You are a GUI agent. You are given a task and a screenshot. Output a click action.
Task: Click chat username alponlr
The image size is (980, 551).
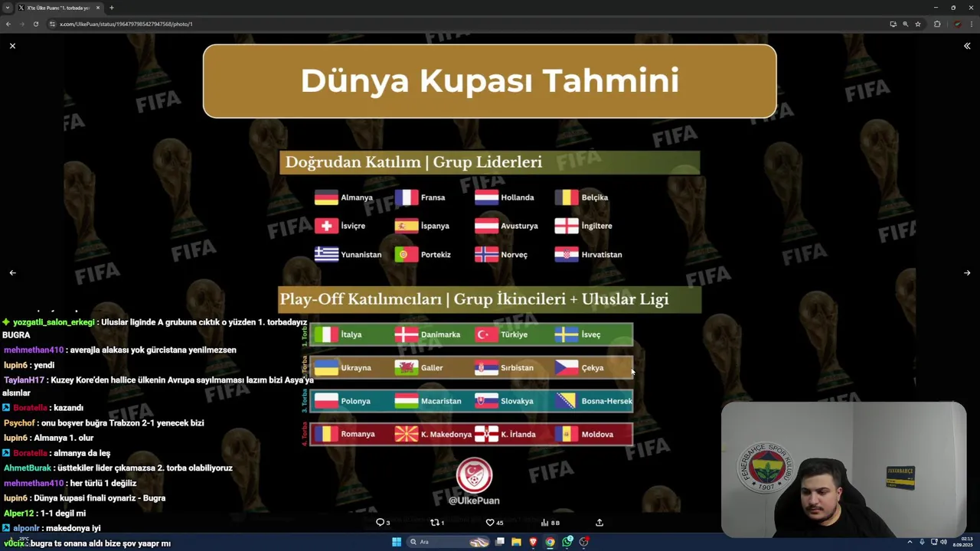[x=26, y=528]
